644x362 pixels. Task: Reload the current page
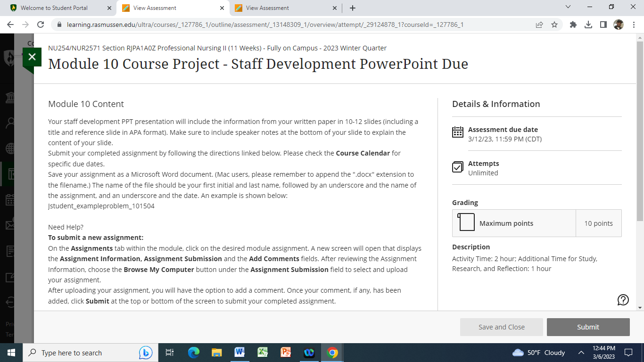pos(41,25)
